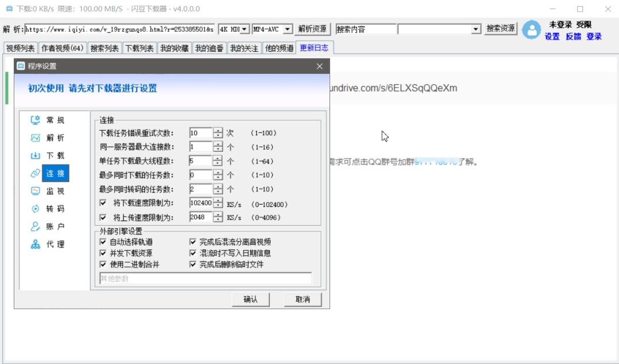Toggle 将上传速度限制为 checkbox
The height and width of the screenshot is (364, 619).
point(103,217)
